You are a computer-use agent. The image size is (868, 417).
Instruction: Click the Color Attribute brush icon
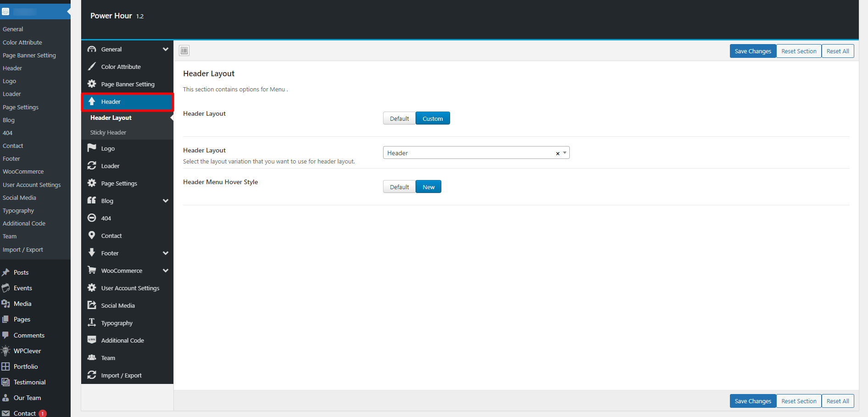(92, 67)
